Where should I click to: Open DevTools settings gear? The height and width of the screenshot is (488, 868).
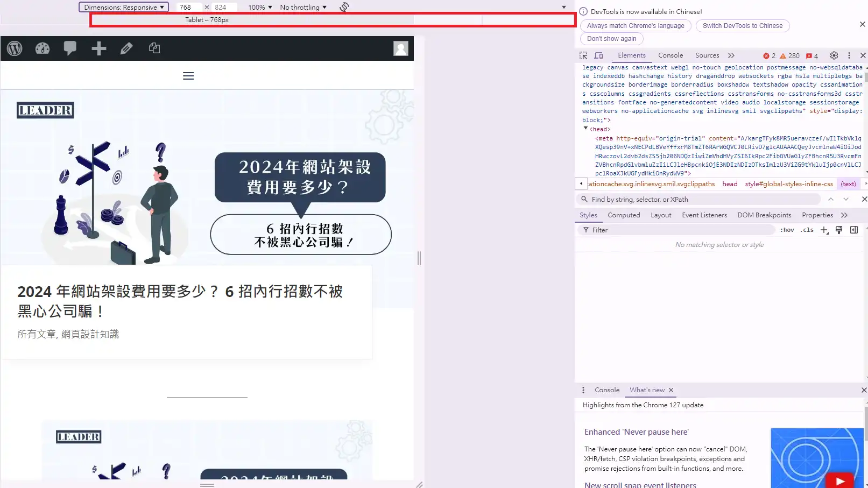click(834, 55)
